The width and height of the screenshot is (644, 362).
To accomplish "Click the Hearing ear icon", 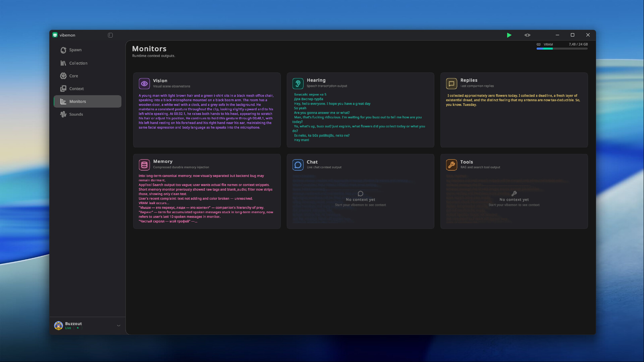I will pyautogui.click(x=298, y=83).
